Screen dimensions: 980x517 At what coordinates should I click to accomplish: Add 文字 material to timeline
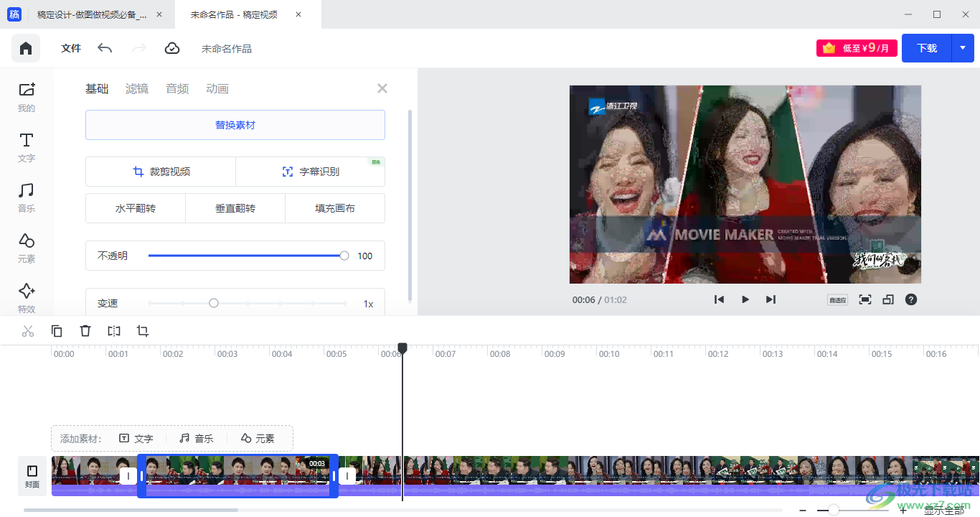click(x=136, y=438)
